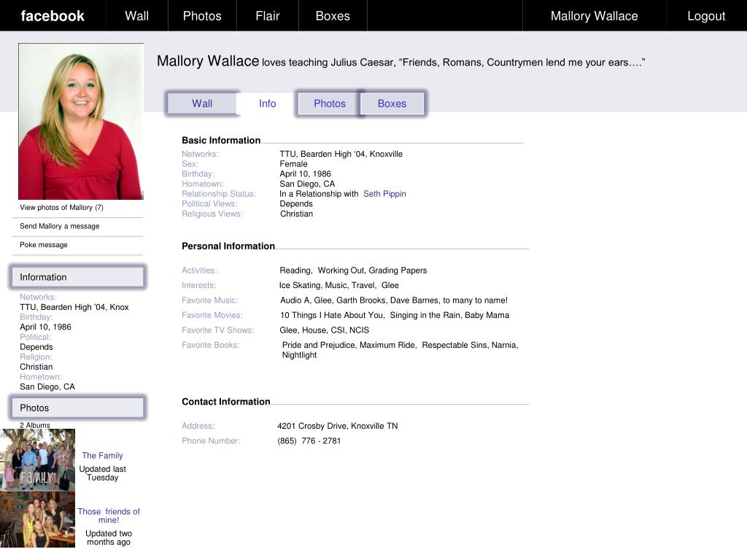Click phone number (865) 776 - 2781

[x=309, y=441]
